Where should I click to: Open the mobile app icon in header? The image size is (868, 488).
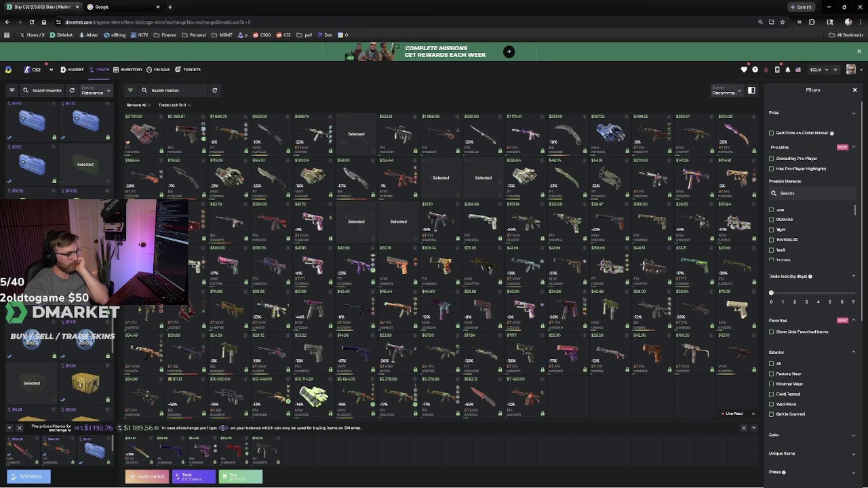[776, 69]
